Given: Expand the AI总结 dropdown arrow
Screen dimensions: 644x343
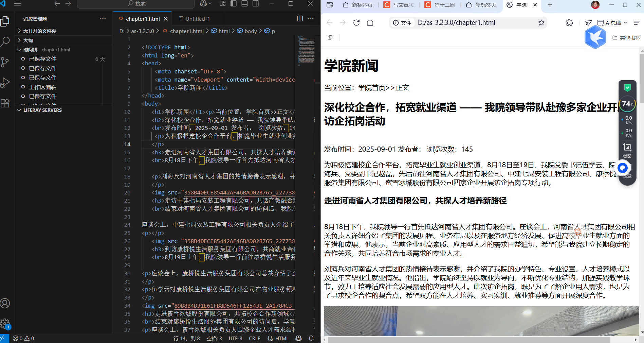Looking at the screenshot, I should pos(625,23).
